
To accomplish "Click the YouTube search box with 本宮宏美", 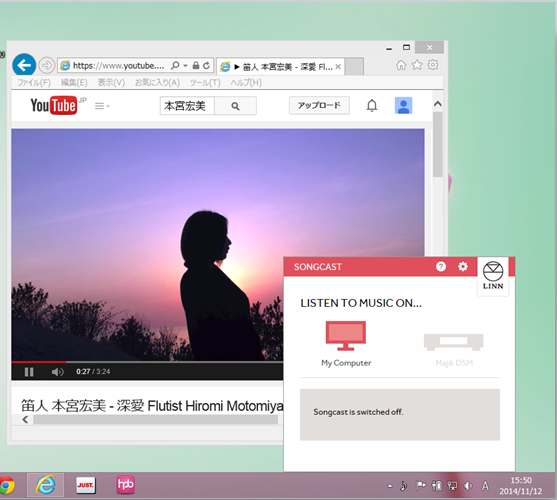I will (x=187, y=106).
